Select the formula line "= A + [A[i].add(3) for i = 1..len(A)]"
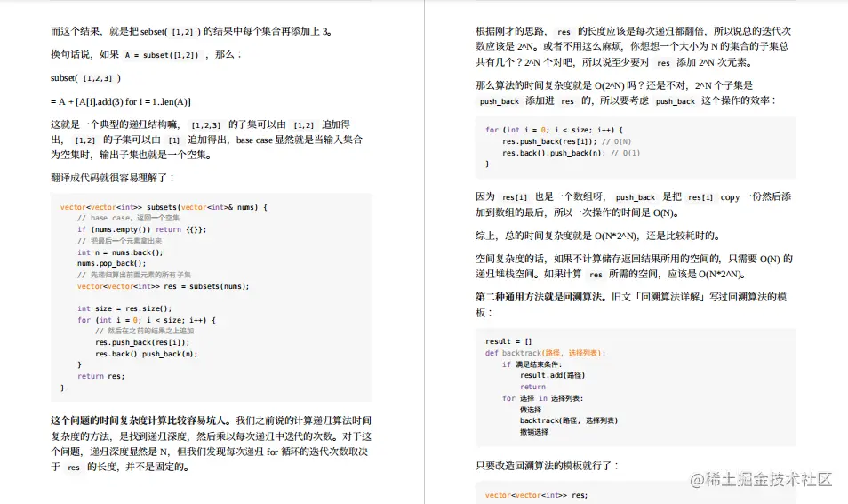 pos(121,101)
